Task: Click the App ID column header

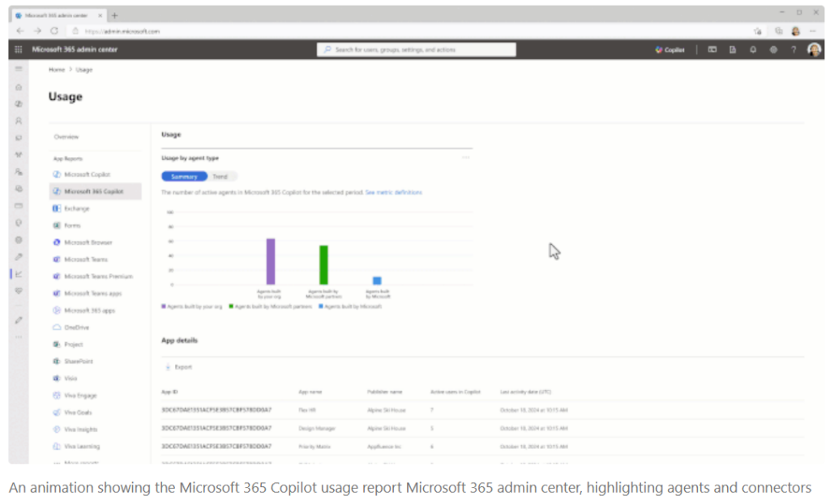Action: click(x=169, y=391)
